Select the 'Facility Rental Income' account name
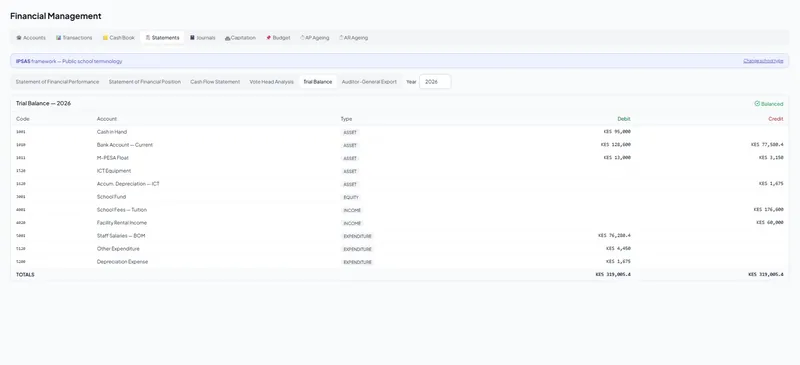 (x=122, y=223)
